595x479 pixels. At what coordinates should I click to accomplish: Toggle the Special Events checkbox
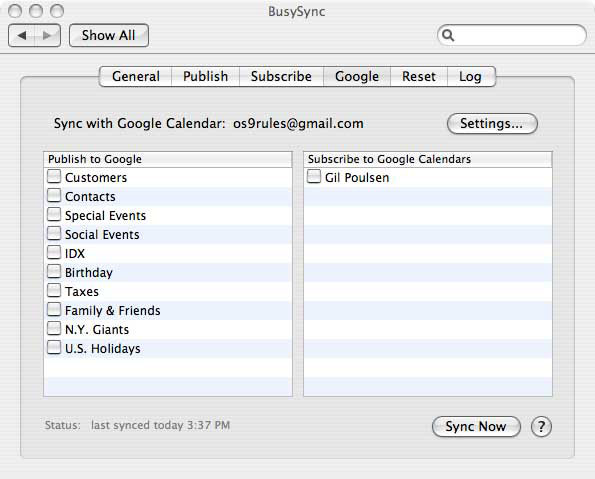pos(54,214)
